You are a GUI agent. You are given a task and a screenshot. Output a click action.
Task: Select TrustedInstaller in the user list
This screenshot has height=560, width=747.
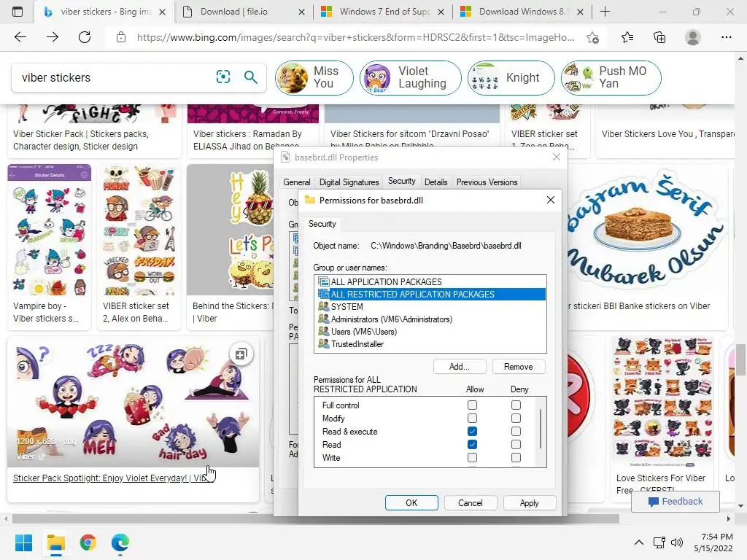tap(431, 344)
